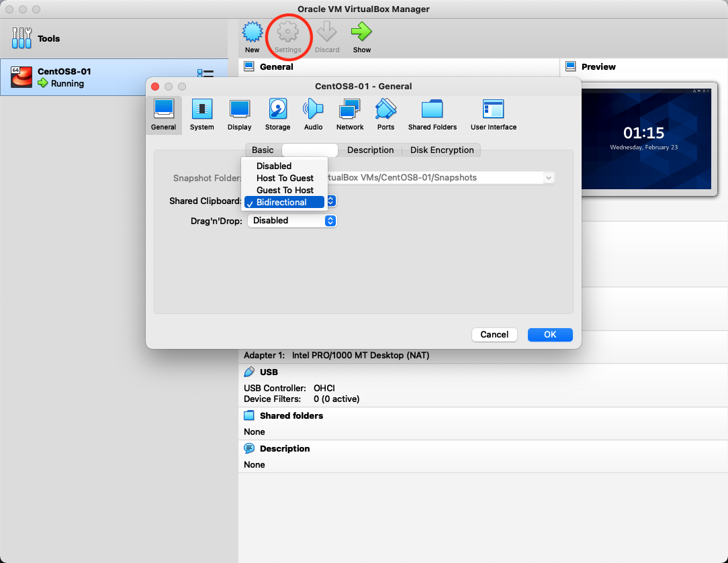Click the Adapter 1 Intel PRO/1000 text
The height and width of the screenshot is (563, 728).
click(x=336, y=355)
